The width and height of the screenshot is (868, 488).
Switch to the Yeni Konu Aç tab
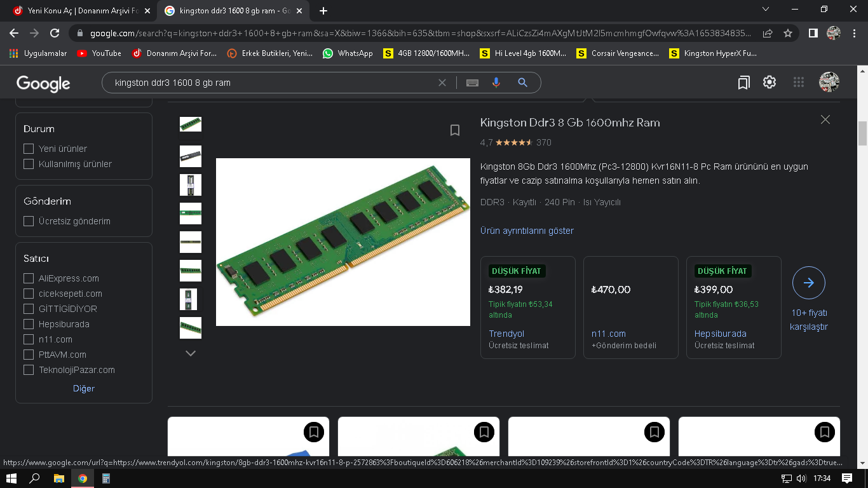click(76, 11)
